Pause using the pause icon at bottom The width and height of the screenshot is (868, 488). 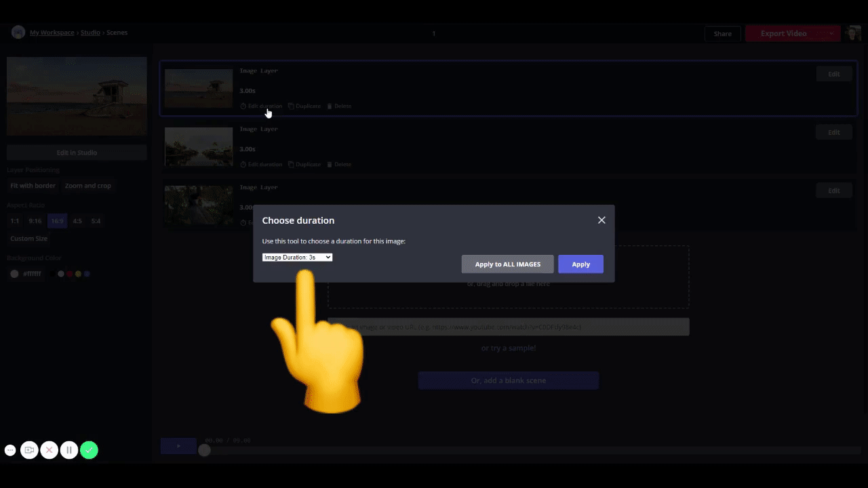coord(68,450)
